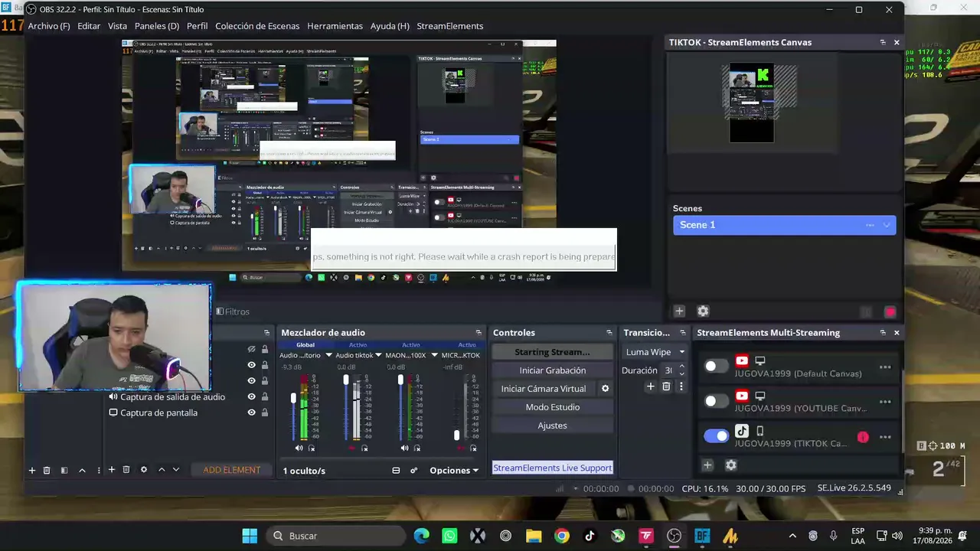Open Archivo (F) menu
980x551 pixels.
click(x=49, y=26)
